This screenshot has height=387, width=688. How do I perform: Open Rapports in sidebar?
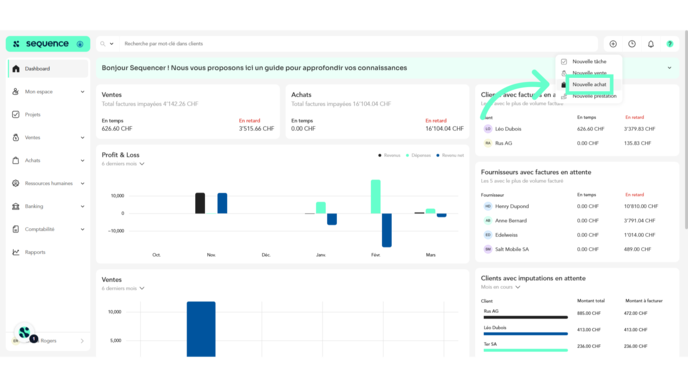48,252
